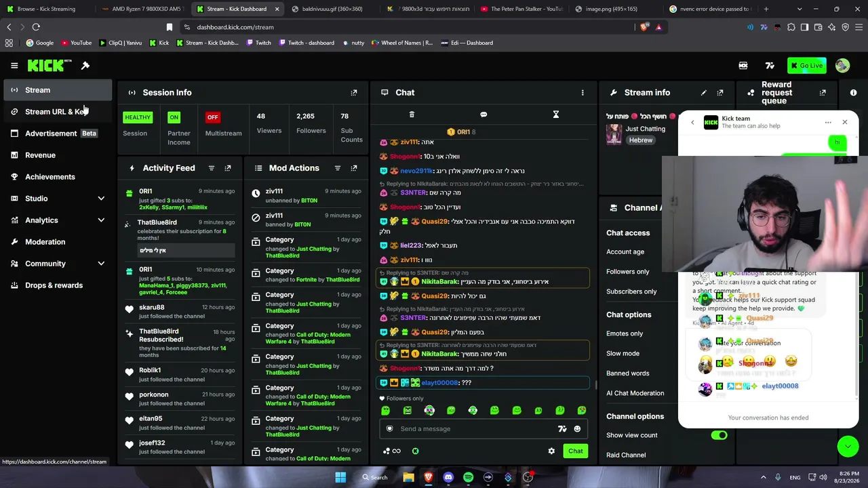Open chat settings gear icon
Viewport: 868px width, 488px height.
tap(551, 451)
